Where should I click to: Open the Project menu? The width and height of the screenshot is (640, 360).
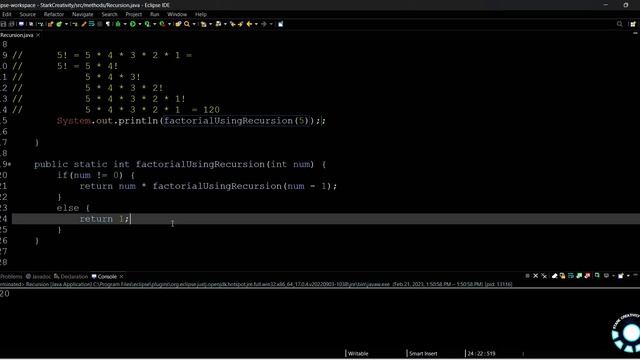click(133, 14)
